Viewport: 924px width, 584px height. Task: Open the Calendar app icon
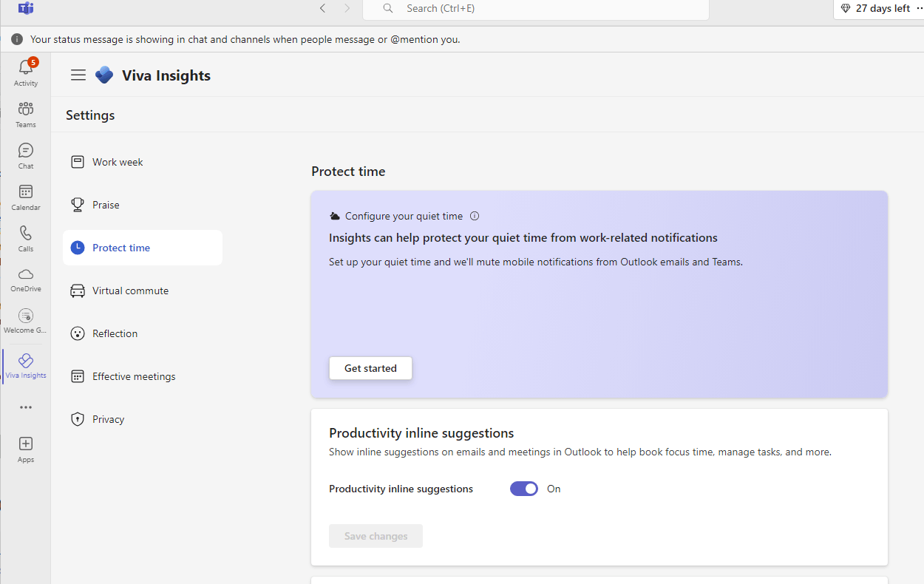(x=26, y=192)
